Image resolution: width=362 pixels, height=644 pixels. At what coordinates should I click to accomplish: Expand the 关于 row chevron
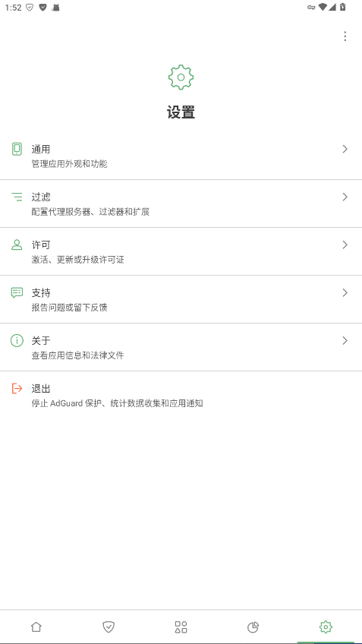(345, 340)
